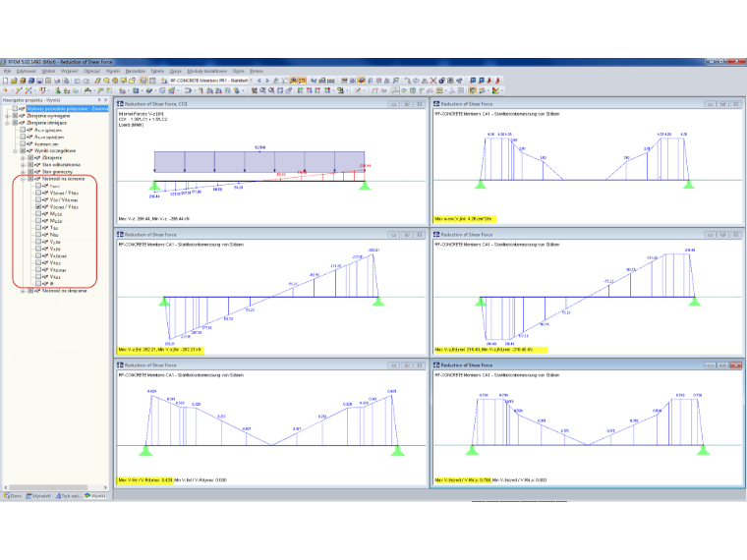Click the zoom magnifier icon in second toolbar

263,90
